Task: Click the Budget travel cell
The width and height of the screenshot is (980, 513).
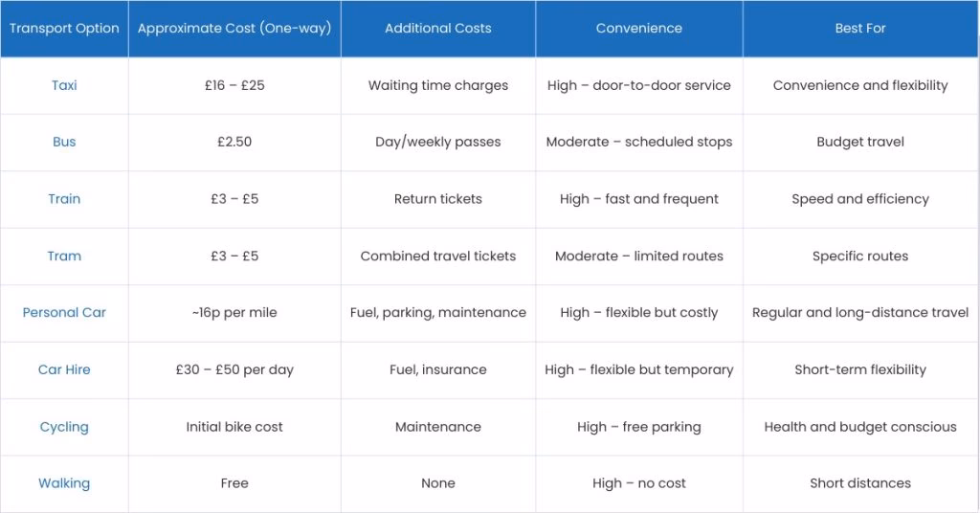Action: click(860, 142)
